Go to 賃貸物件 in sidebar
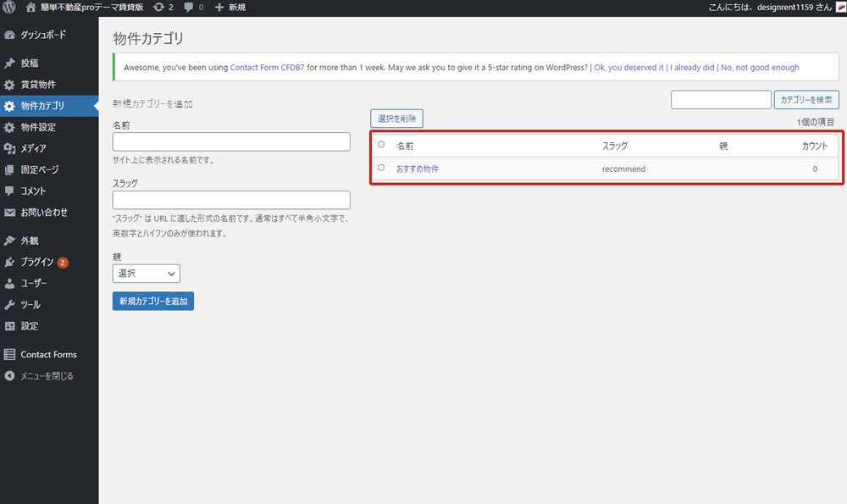 pos(38,85)
